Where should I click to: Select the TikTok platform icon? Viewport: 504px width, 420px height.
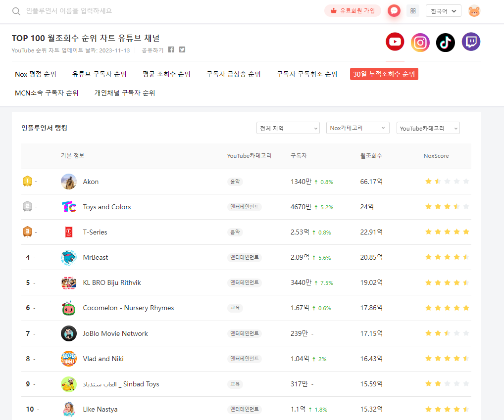click(x=446, y=42)
